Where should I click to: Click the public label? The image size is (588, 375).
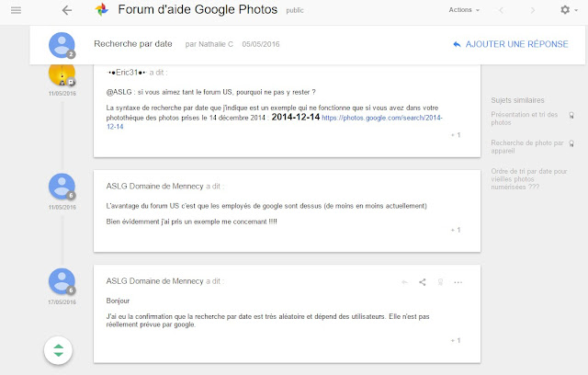(295, 10)
